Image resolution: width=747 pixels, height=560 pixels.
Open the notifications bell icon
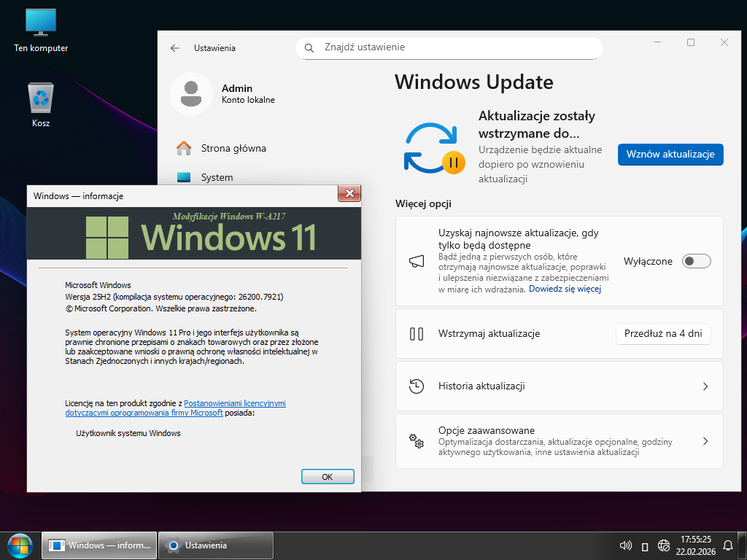[x=727, y=545]
